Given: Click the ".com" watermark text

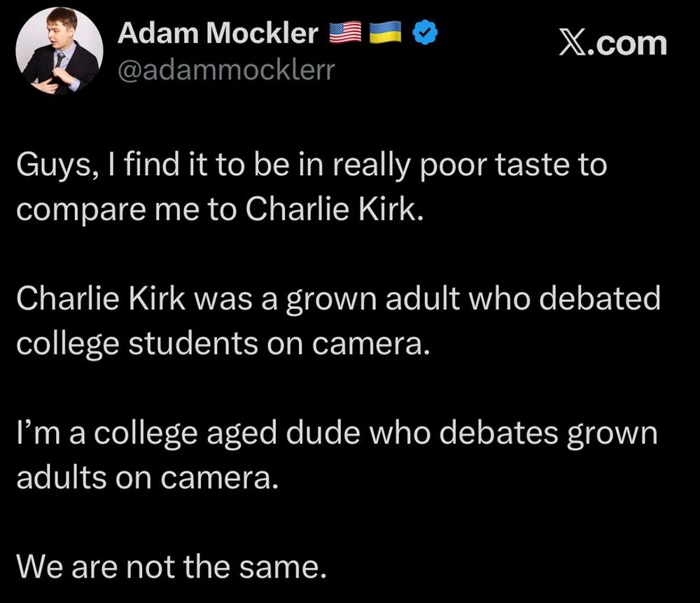Looking at the screenshot, I should tap(626, 44).
